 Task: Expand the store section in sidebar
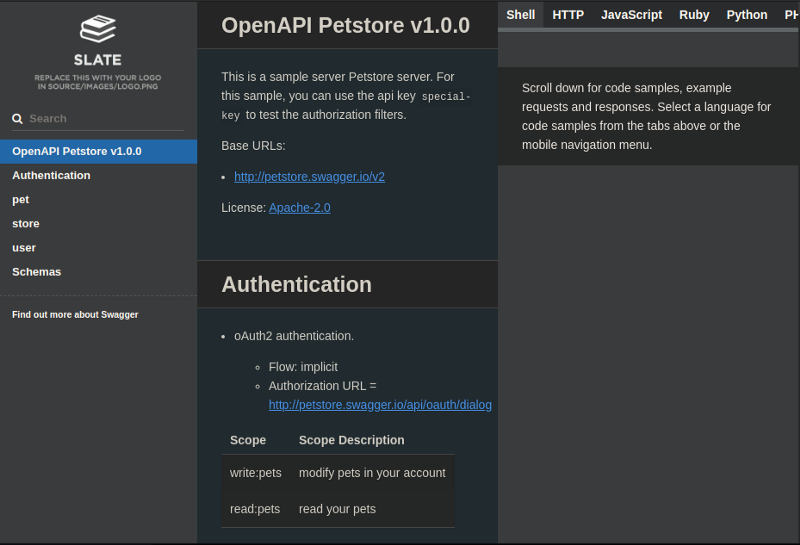click(26, 224)
